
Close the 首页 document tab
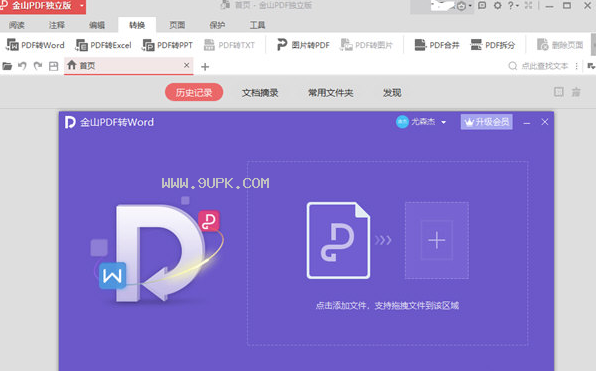(x=186, y=65)
